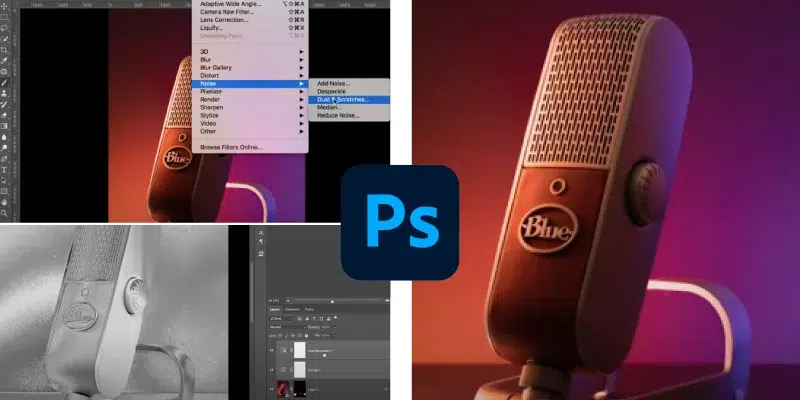
Task: Adjust the Navigator zoom slider handle
Action: point(332,302)
